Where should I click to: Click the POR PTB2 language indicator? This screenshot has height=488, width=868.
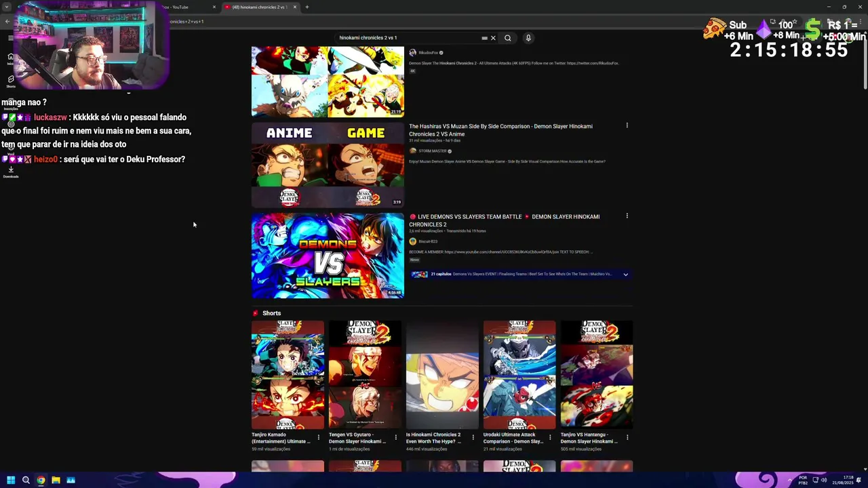(803, 481)
